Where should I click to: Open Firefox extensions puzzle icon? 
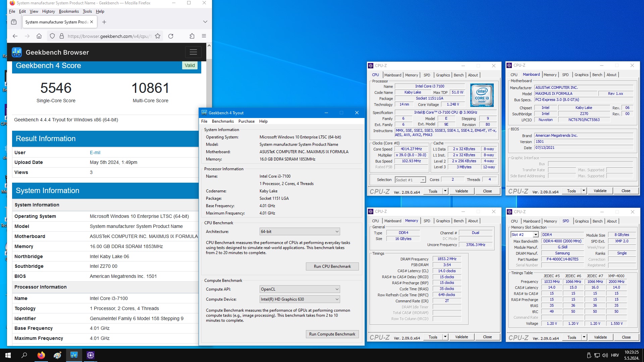click(x=192, y=36)
